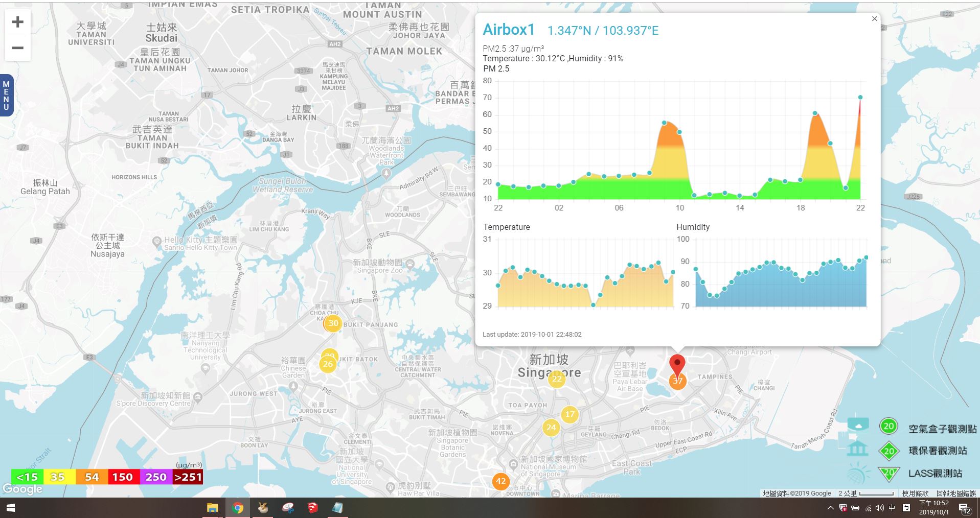Open the notepad app in taskbar
Image resolution: width=980 pixels, height=518 pixels.
coord(338,508)
